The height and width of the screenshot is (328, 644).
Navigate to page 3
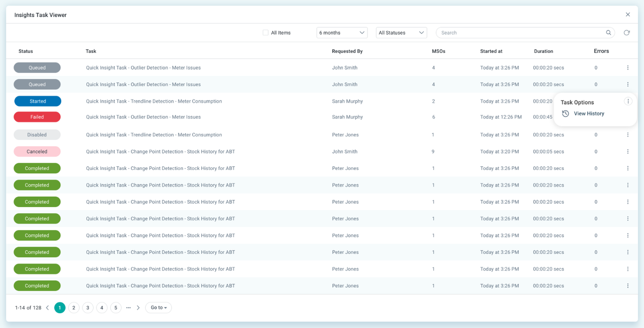88,308
